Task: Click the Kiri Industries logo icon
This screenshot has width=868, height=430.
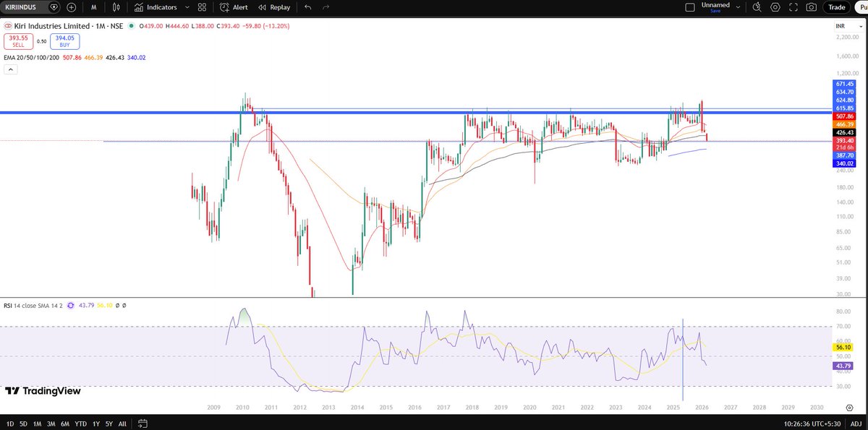Action: 9,26
